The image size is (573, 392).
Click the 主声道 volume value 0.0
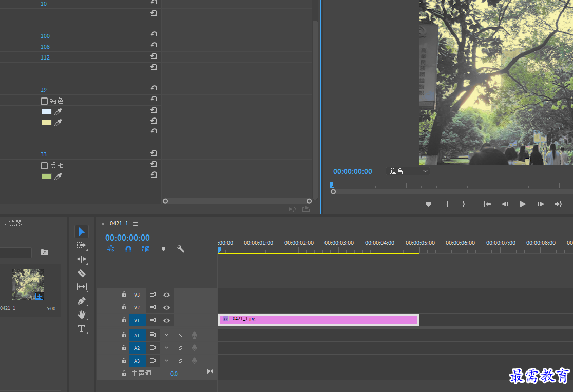click(174, 374)
